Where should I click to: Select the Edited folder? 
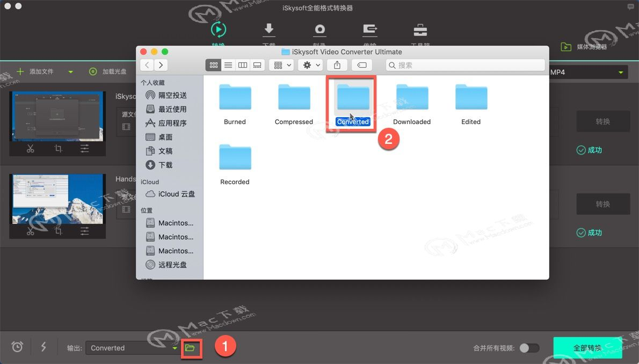tap(471, 104)
